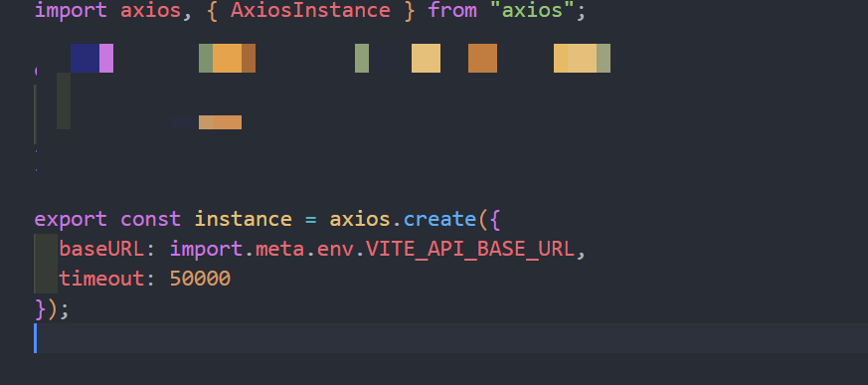Click 'meta' in import.meta.env
This screenshot has width=868, height=385.
click(280, 250)
